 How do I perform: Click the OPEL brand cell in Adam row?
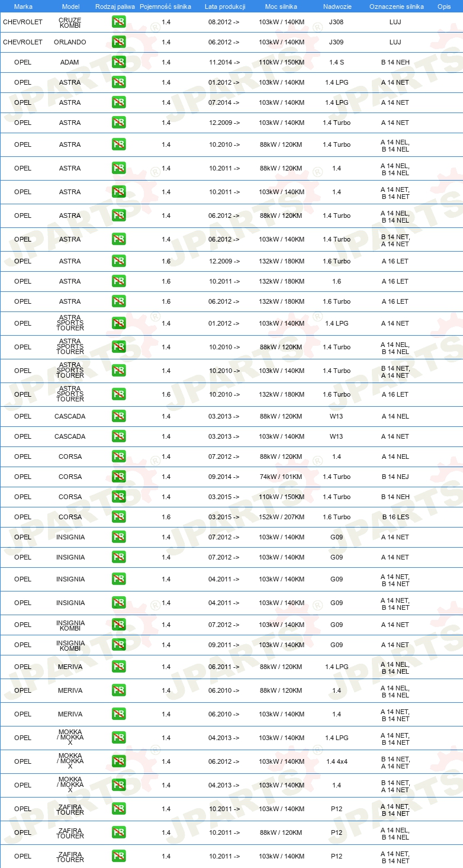click(x=23, y=62)
